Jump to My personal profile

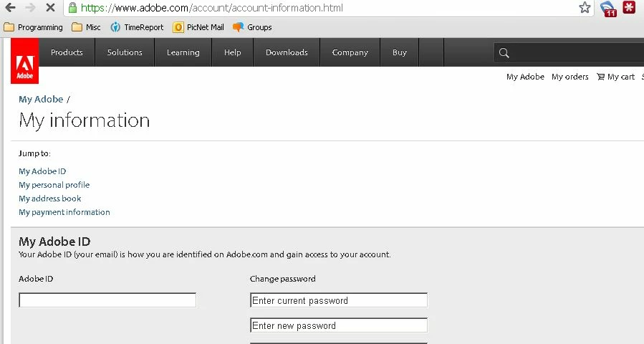click(x=54, y=184)
